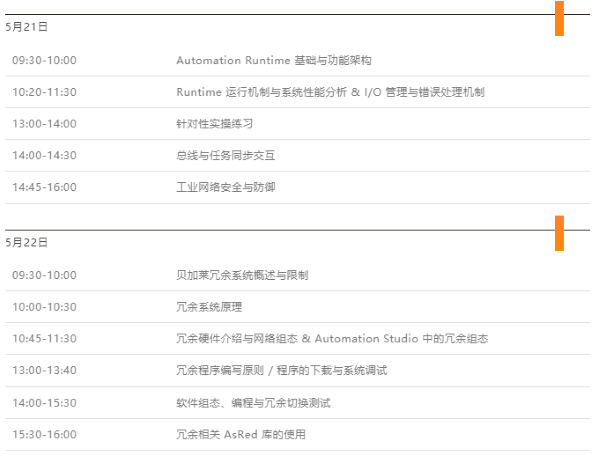Click the 14:45-16:00 time slot
The height and width of the screenshot is (457, 600).
44,187
